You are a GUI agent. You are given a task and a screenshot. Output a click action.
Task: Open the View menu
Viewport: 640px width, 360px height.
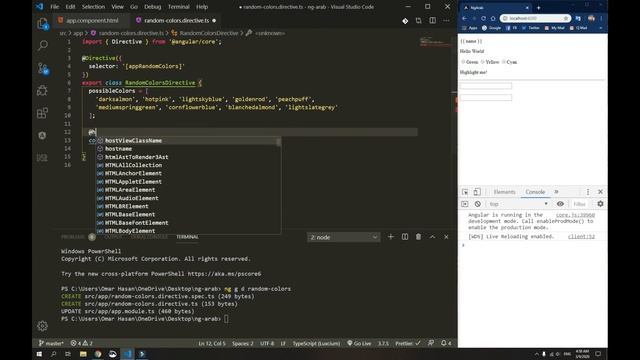click(117, 7)
